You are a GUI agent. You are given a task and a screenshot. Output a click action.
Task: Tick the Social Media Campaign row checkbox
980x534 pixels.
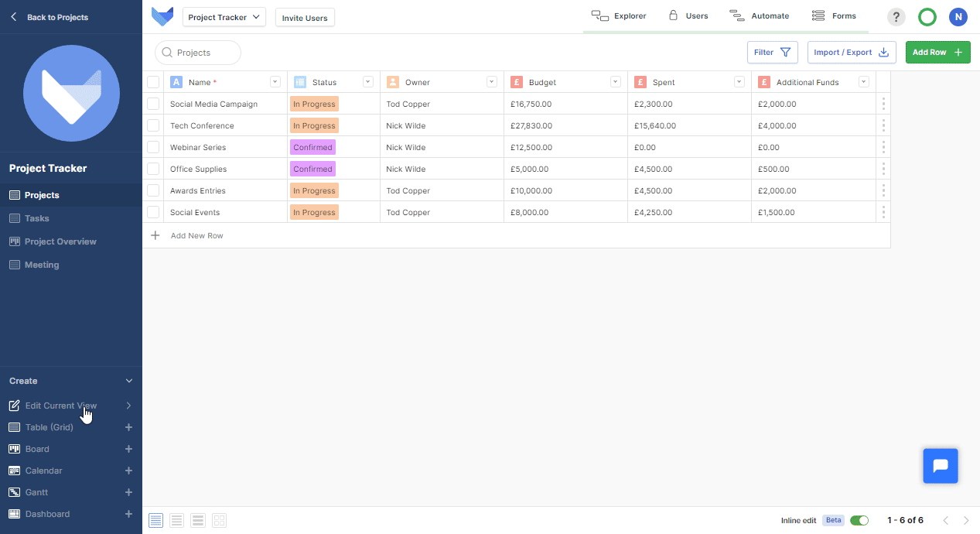153,104
